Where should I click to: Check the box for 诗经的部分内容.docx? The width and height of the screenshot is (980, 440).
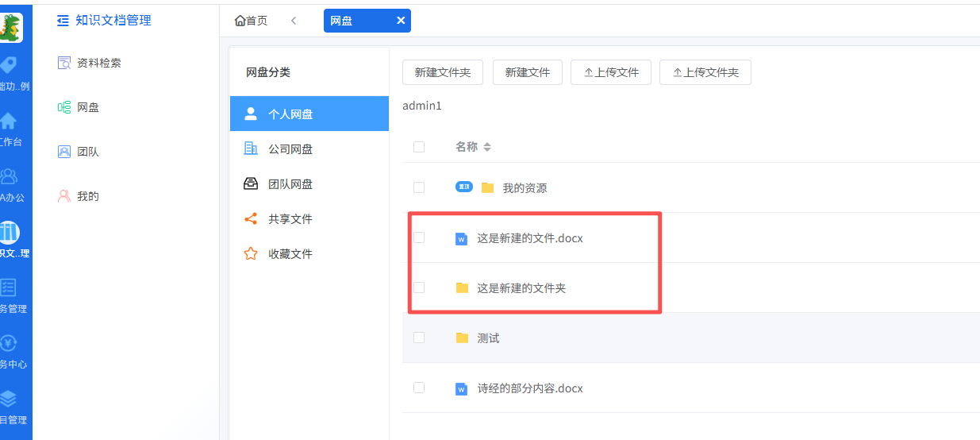(419, 388)
